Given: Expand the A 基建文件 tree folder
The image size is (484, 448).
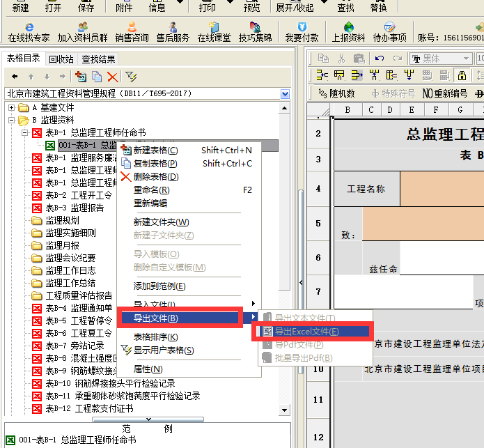Looking at the screenshot, I should [x=11, y=108].
